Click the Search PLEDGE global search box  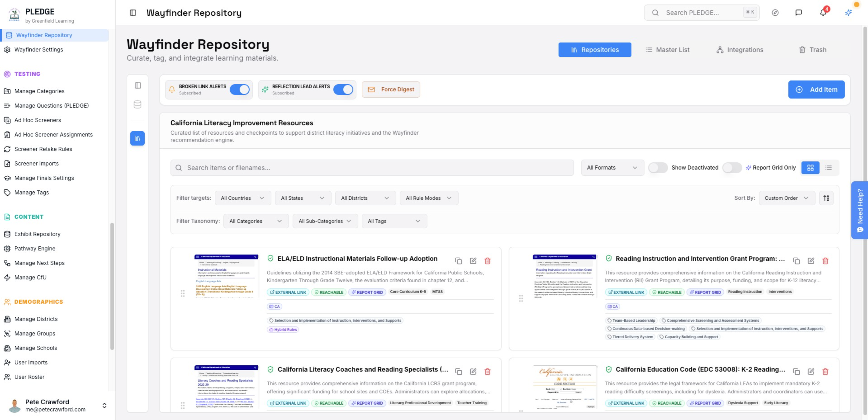pos(701,12)
